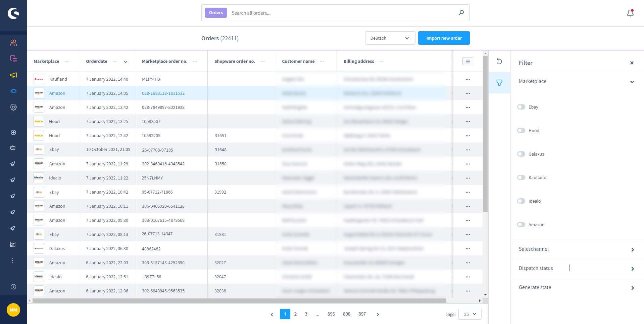
Task: Go to page 895
Action: (x=331, y=314)
